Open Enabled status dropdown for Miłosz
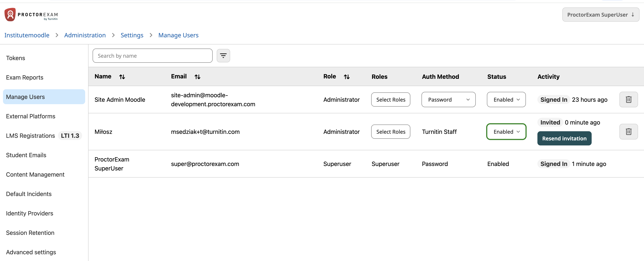Screen dimensions: 644x261 tap(506, 132)
